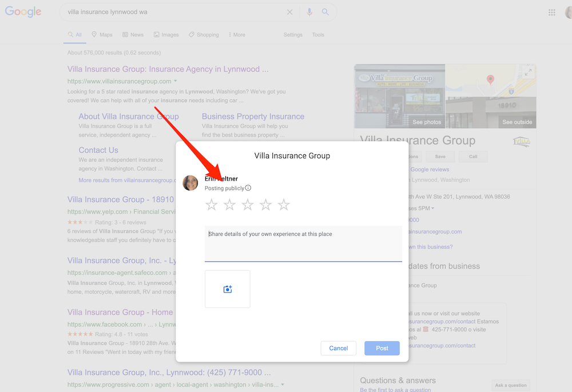Click the map location pin

click(490, 80)
